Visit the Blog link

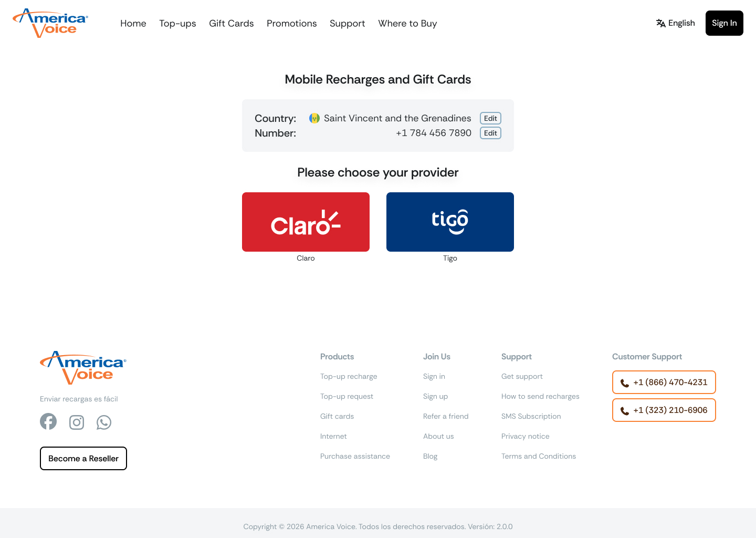[430, 456]
